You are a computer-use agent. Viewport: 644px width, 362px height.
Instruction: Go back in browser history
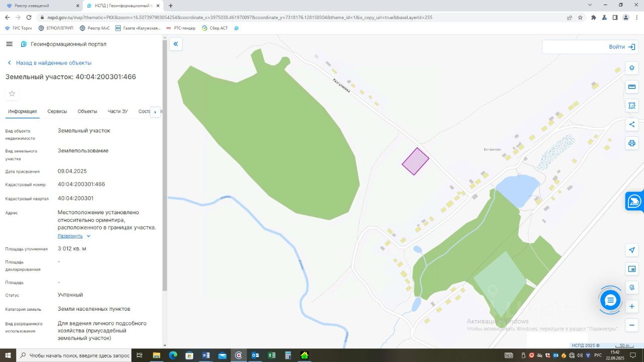[x=7, y=17]
